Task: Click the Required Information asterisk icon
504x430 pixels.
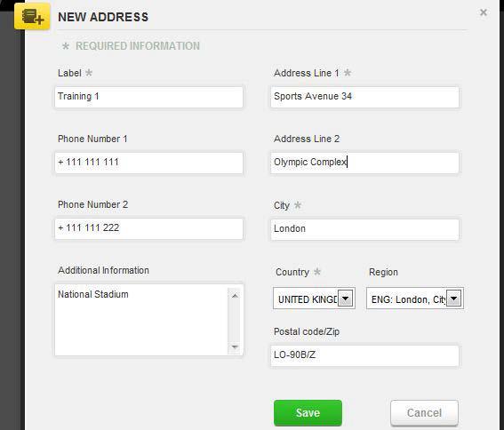Action: pos(66,46)
